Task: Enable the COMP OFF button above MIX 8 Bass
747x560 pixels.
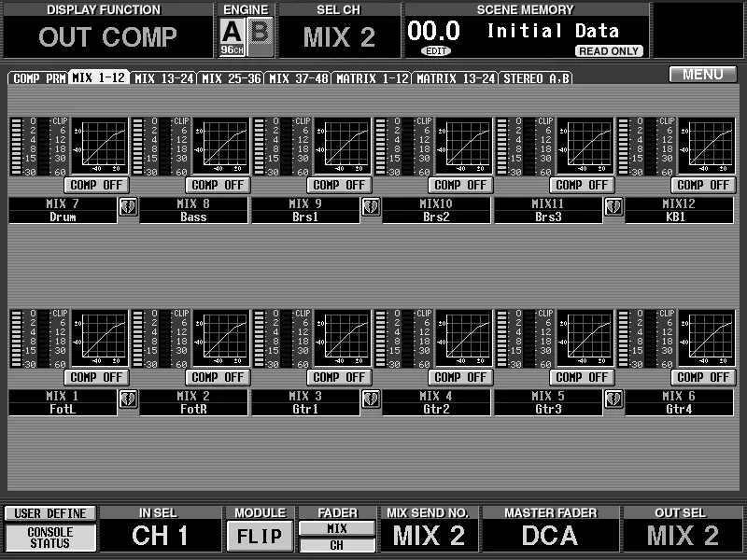Action: coord(218,185)
